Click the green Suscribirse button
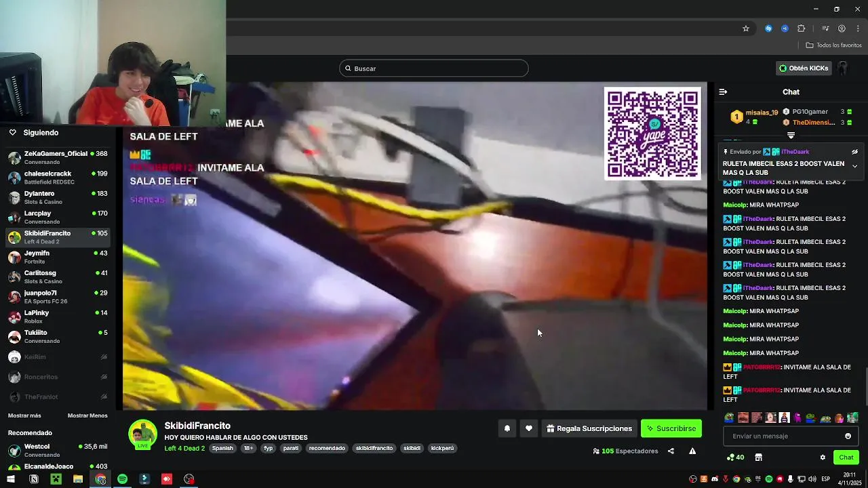The width and height of the screenshot is (868, 488). pyautogui.click(x=671, y=428)
